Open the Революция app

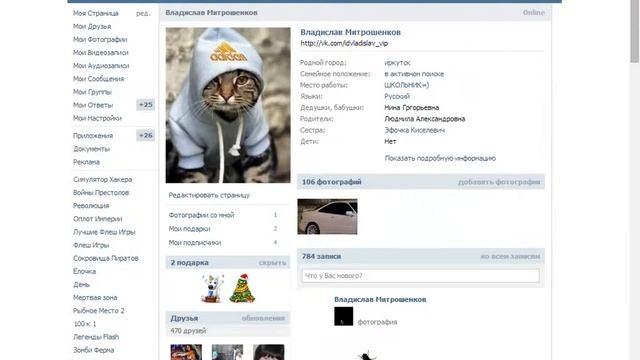click(91, 205)
